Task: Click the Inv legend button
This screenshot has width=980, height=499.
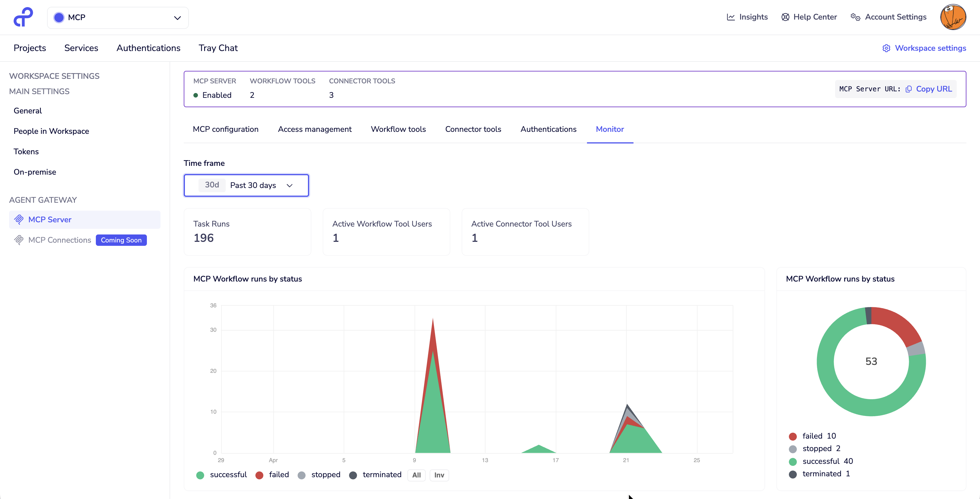Action: (x=439, y=475)
